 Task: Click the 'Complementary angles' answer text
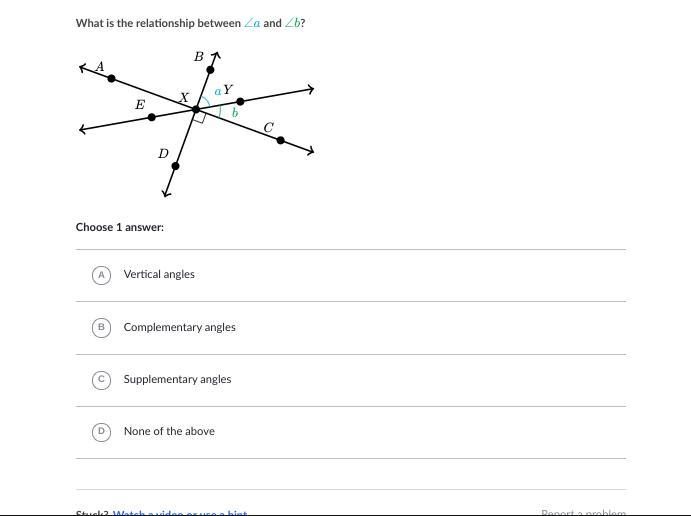pyautogui.click(x=179, y=327)
